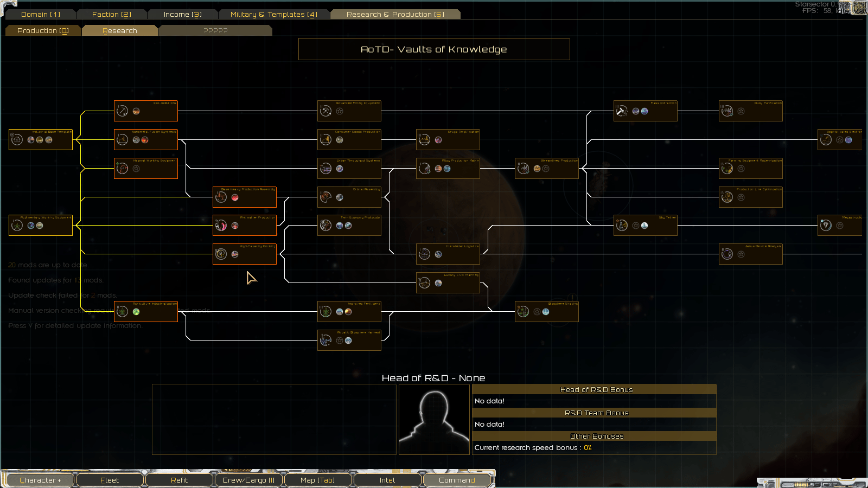868x488 pixels.
Task: Open the Streamlined Production node icon
Action: (523, 169)
